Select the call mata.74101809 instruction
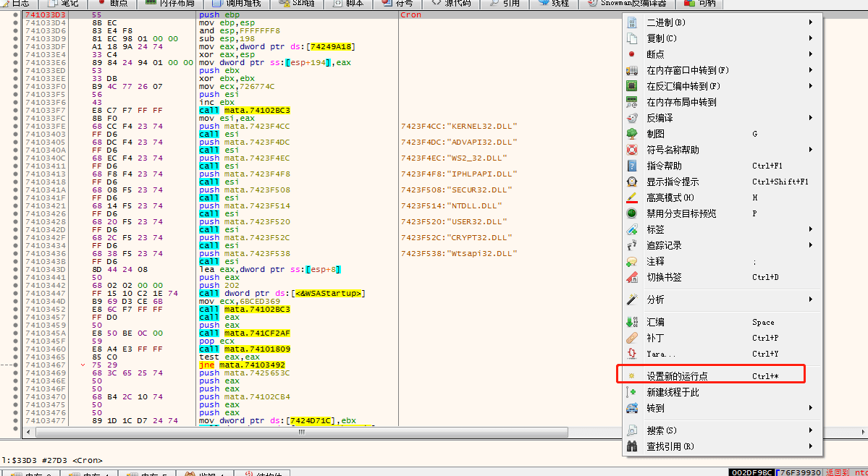The image size is (868, 476). point(245,349)
